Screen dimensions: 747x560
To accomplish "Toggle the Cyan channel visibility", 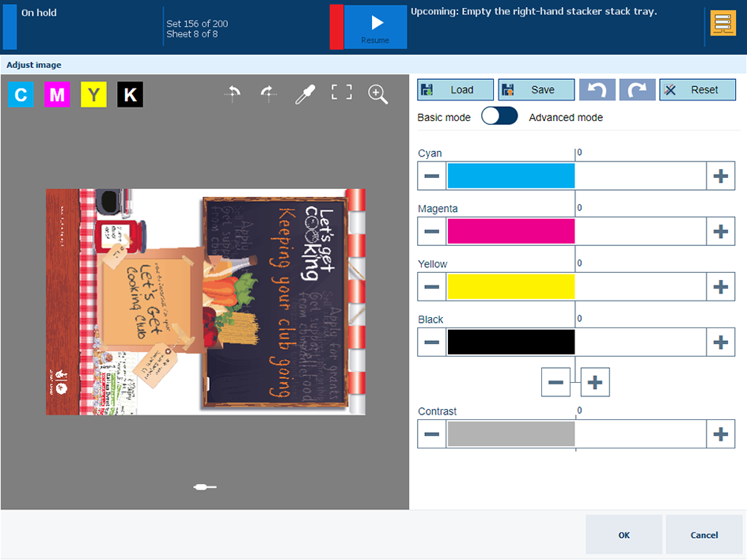I will coord(21,95).
